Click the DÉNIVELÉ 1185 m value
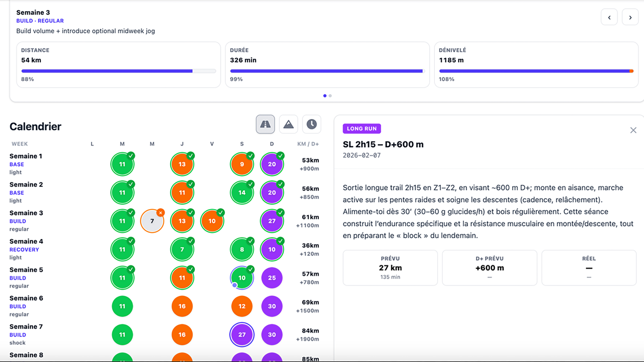Screen dimensions: 644x362 click(x=451, y=60)
